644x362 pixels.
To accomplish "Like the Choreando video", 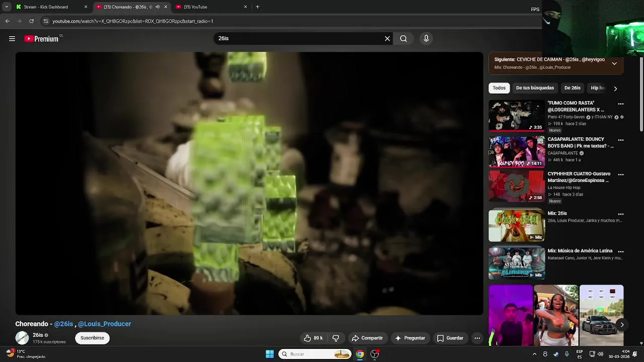I will (x=313, y=338).
